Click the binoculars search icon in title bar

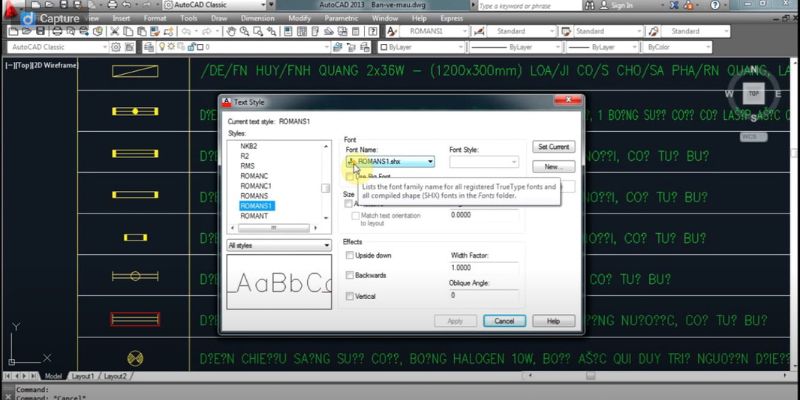click(x=590, y=5)
